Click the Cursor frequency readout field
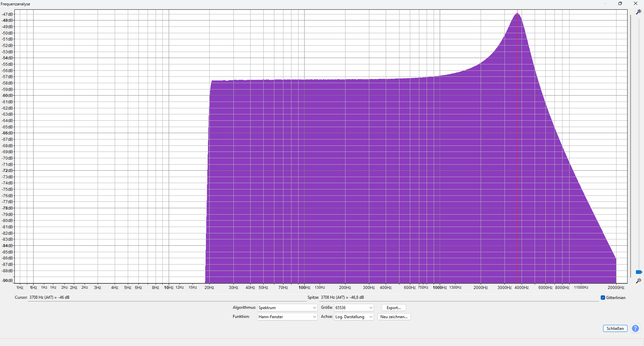The image size is (644, 346). point(134,298)
